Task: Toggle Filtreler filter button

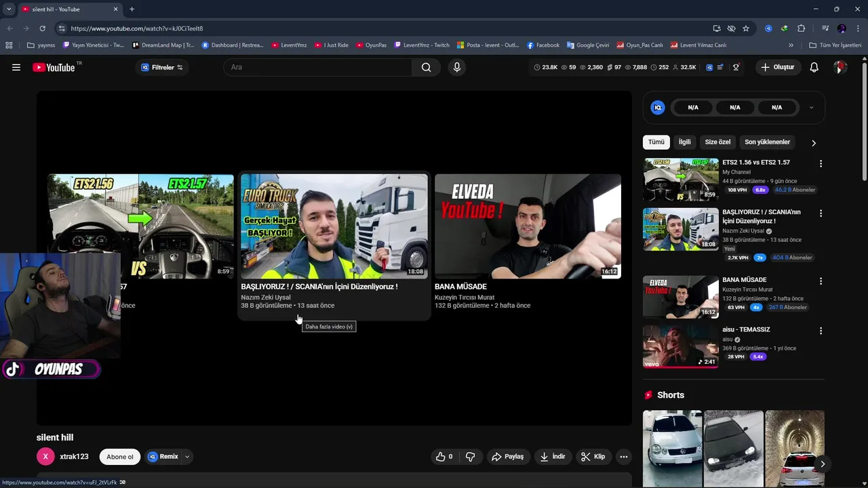Action: (x=161, y=67)
